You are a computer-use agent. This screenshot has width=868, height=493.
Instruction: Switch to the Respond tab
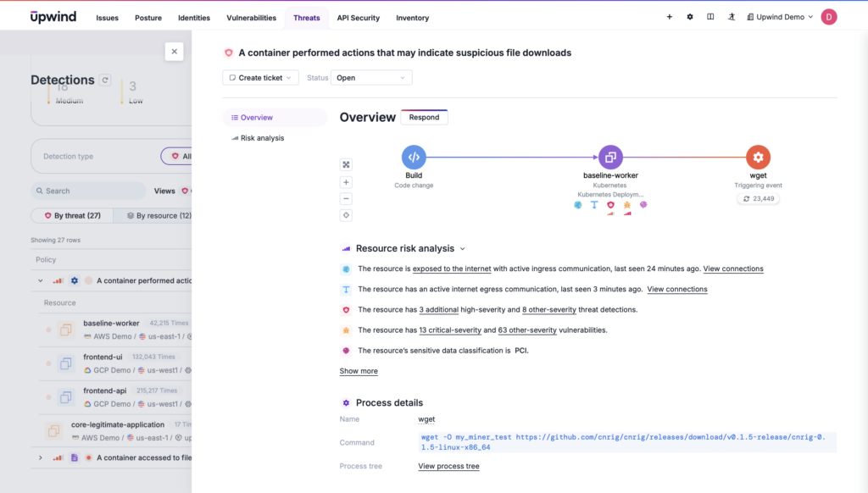pos(424,117)
